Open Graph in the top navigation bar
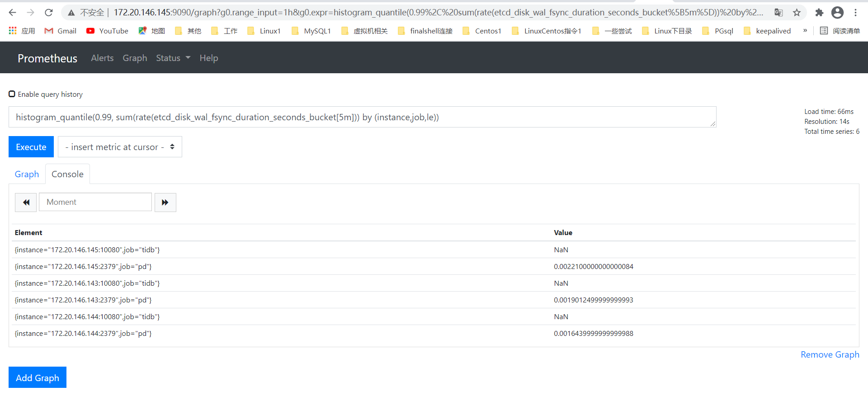The width and height of the screenshot is (868, 415). (x=135, y=58)
